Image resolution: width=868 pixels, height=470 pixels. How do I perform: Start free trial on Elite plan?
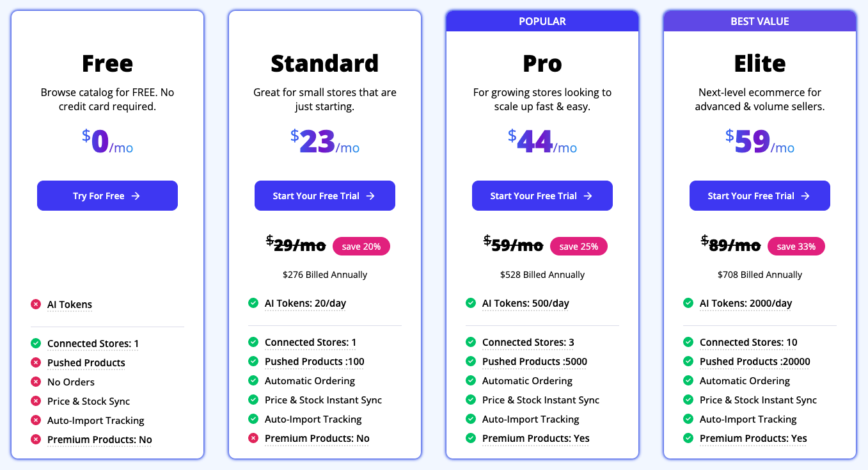click(760, 196)
